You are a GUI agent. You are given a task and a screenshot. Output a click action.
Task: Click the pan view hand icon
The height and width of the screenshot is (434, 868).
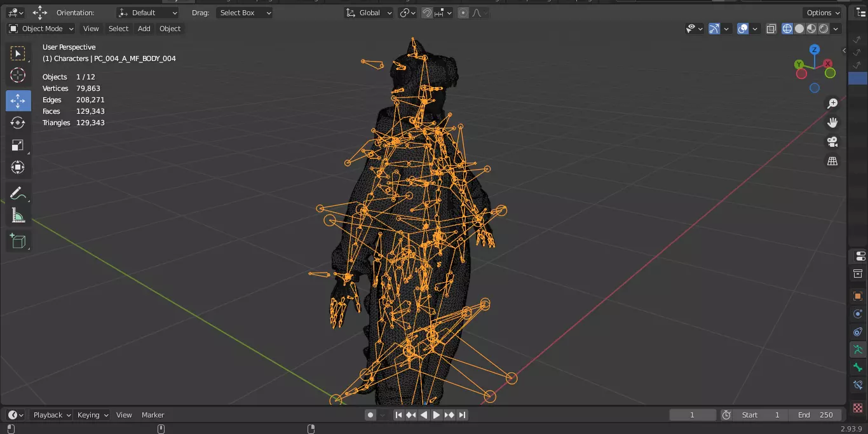point(832,123)
